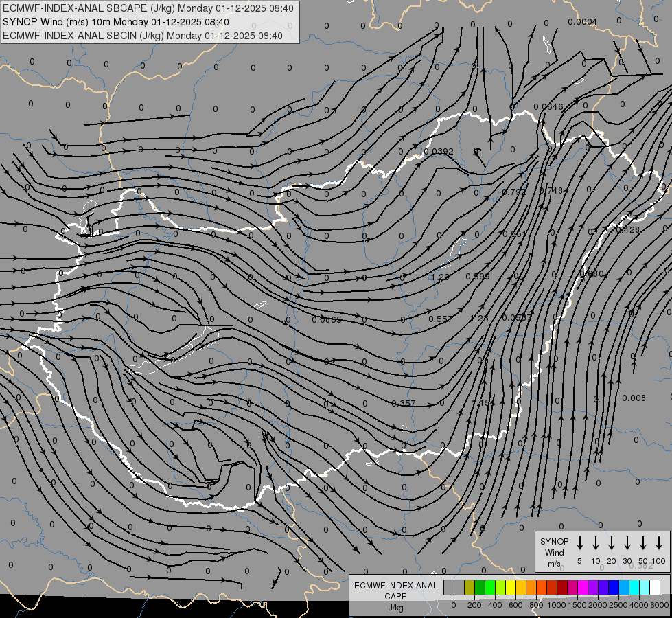The image size is (672, 618).
Task: Click the 'ECMWF-INDEX-ANAL CAPE J/kg' legend title
Action: (x=395, y=596)
